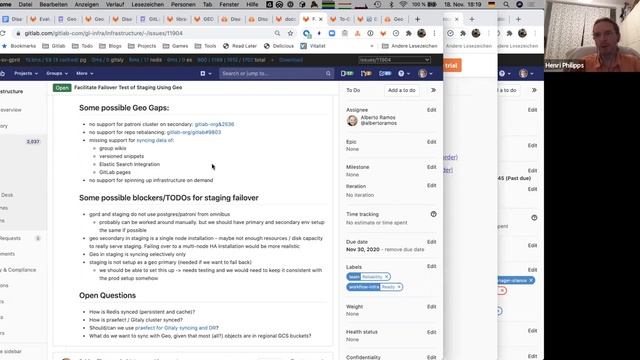Edit the Iteration field
Image resolution: width=640 pixels, height=360 pixels.
431,186
